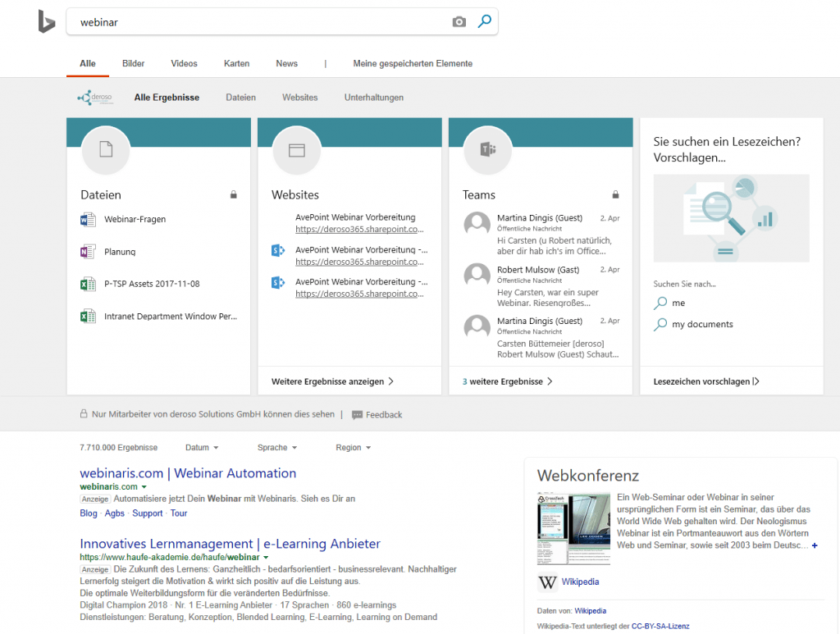Search for 'my documents' suggestion

[702, 325]
